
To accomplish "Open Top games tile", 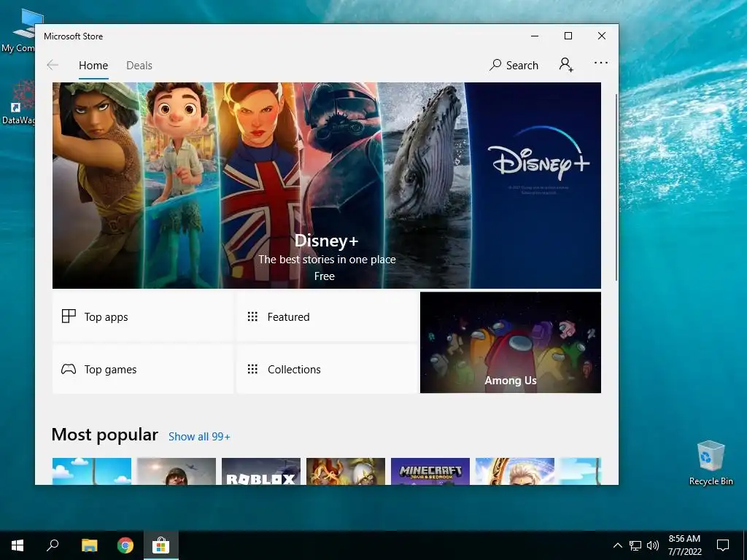I will coord(143,369).
